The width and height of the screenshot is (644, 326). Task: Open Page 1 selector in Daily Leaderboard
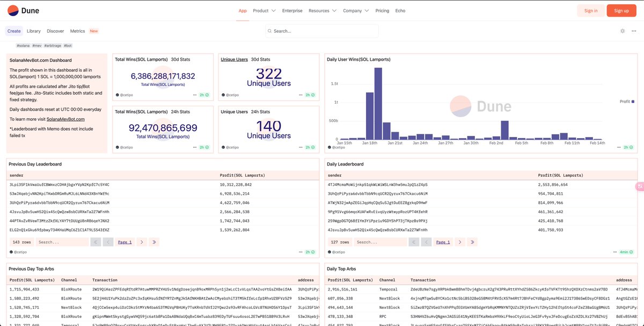pos(443,242)
